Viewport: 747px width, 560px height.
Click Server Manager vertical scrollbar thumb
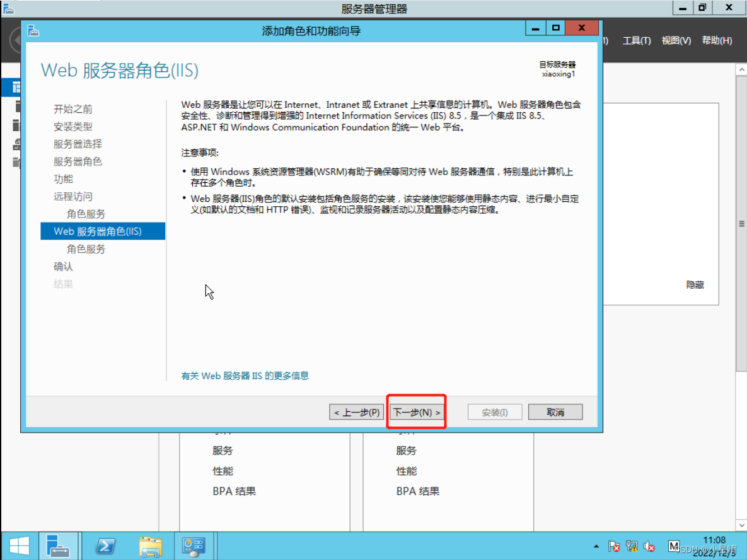pyautogui.click(x=741, y=223)
